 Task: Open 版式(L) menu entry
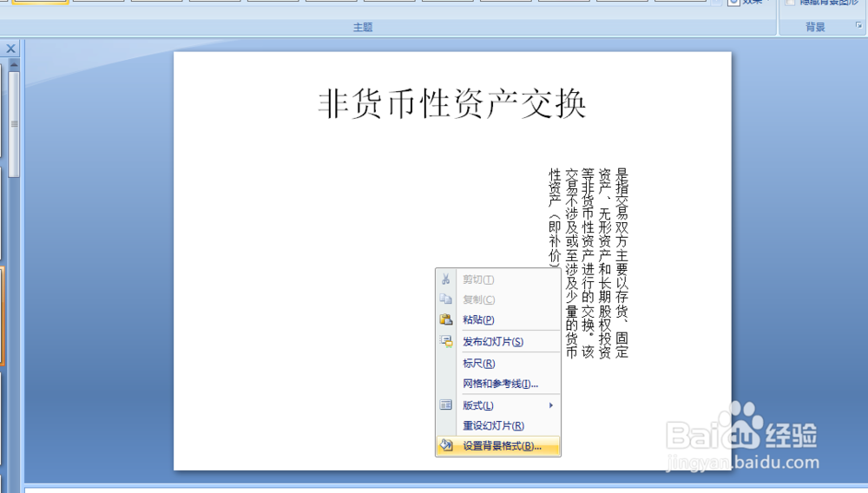point(497,405)
